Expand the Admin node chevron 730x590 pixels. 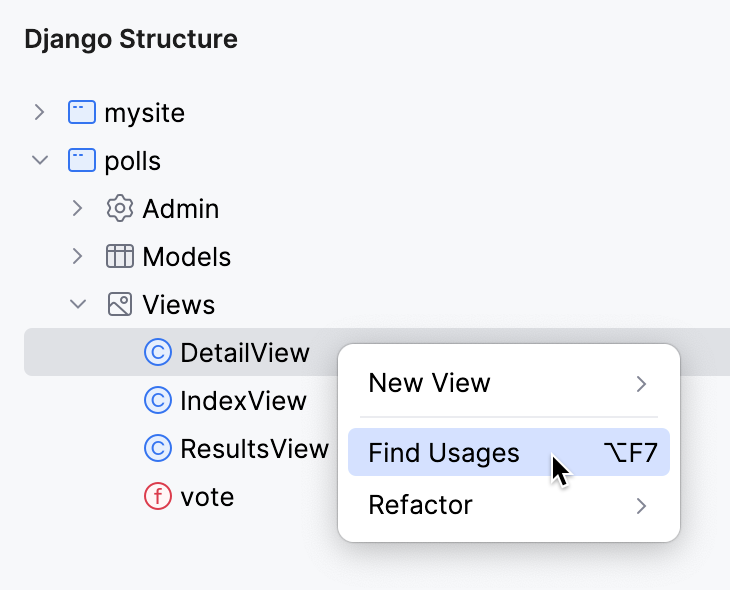[78, 208]
